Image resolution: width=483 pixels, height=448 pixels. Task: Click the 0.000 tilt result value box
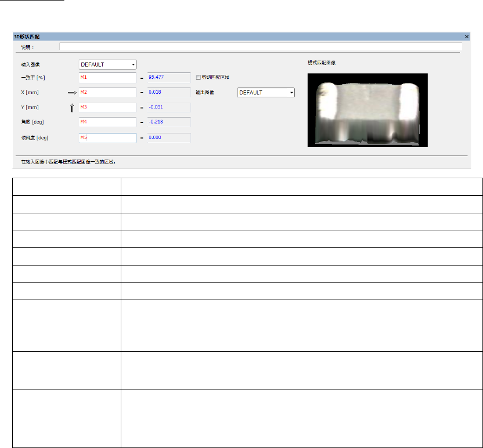(x=169, y=138)
